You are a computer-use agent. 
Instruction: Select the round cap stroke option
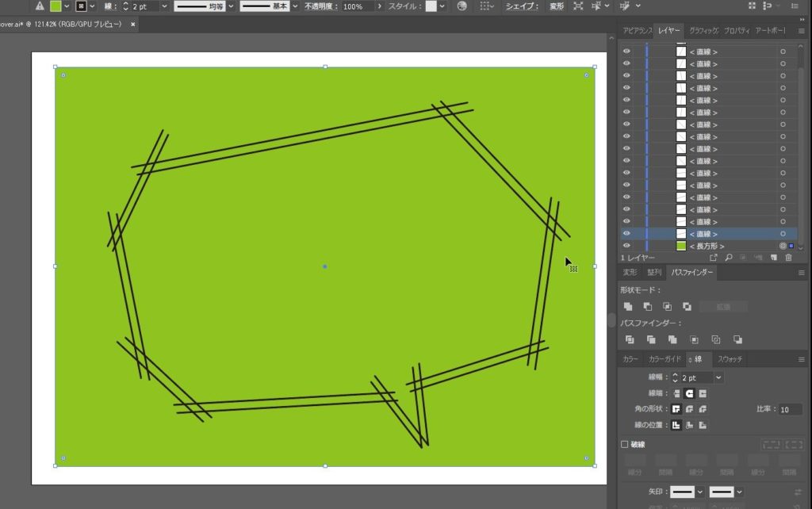[x=689, y=393]
